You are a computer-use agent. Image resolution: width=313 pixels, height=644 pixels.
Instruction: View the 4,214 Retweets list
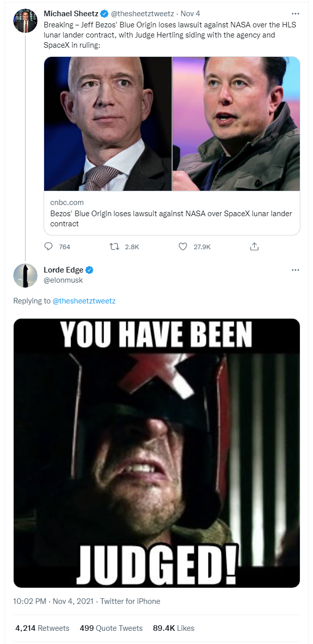(x=42, y=628)
